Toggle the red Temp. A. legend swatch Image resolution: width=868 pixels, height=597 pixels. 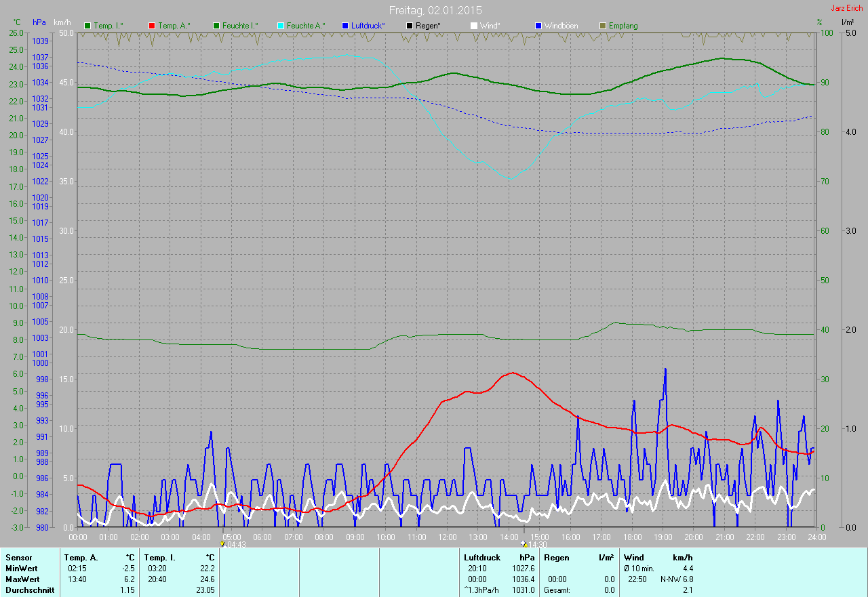coord(151,26)
